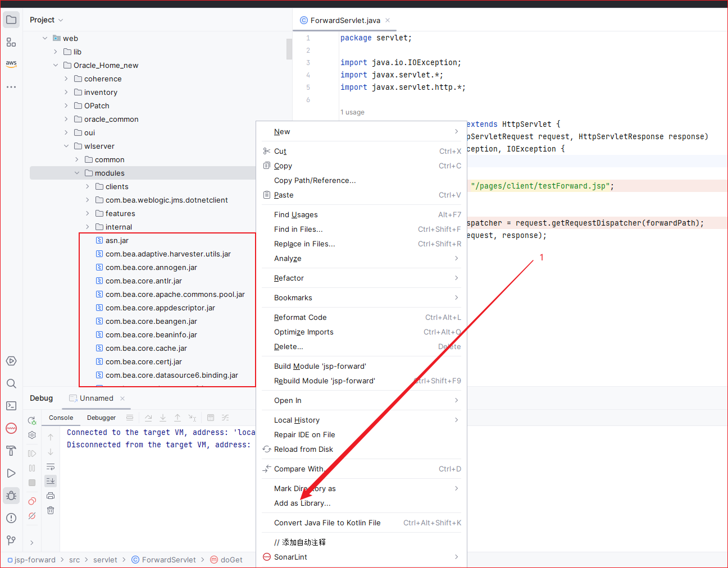
Task: Close the ForwardServlet.java tab
Action: [388, 20]
